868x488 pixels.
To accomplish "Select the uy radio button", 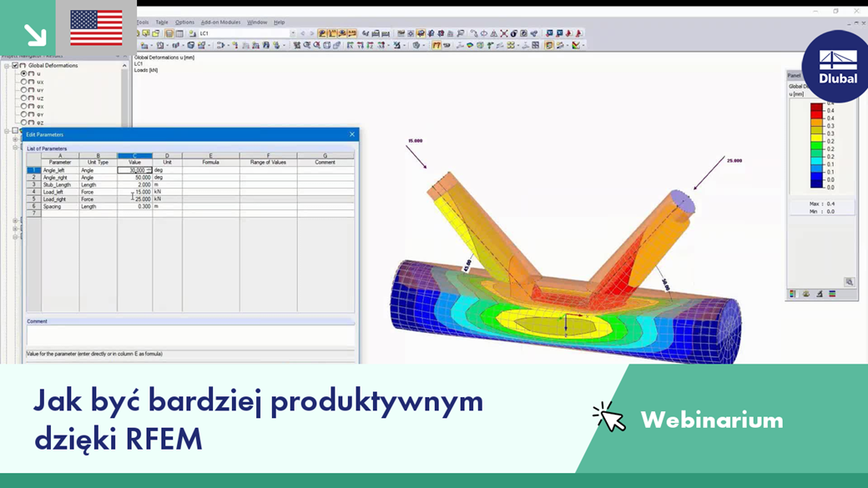I will [24, 89].
